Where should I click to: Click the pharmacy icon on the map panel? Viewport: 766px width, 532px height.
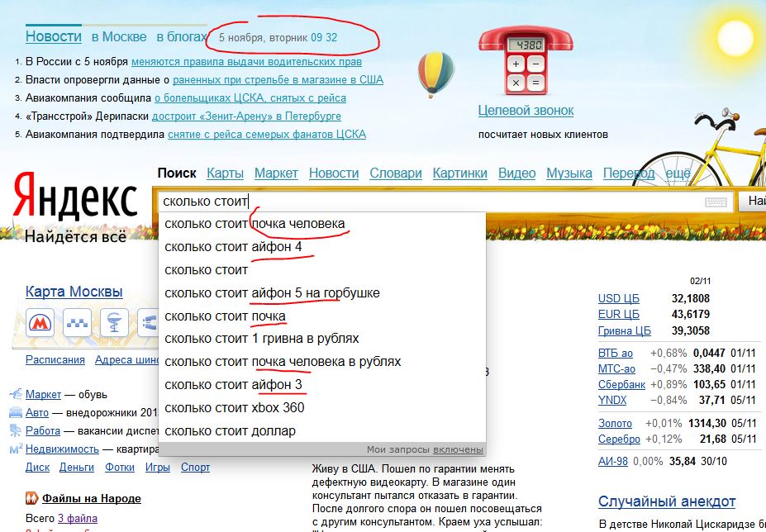click(115, 322)
